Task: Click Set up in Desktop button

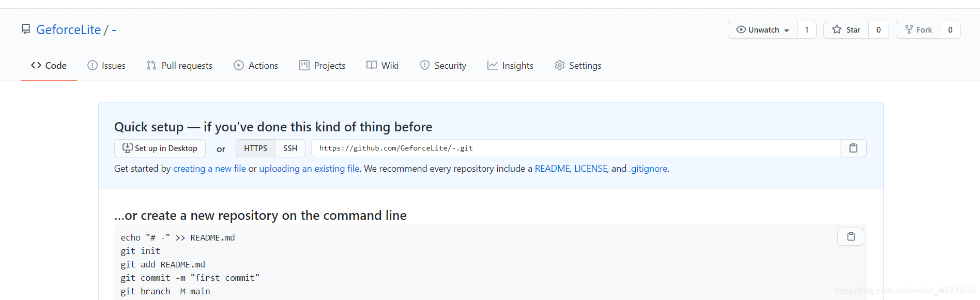Action: tap(160, 148)
